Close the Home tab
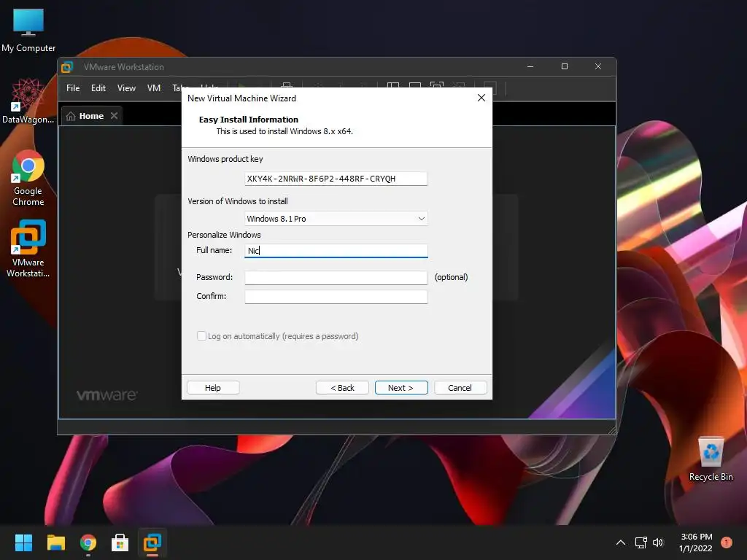The height and width of the screenshot is (560, 747). (114, 116)
